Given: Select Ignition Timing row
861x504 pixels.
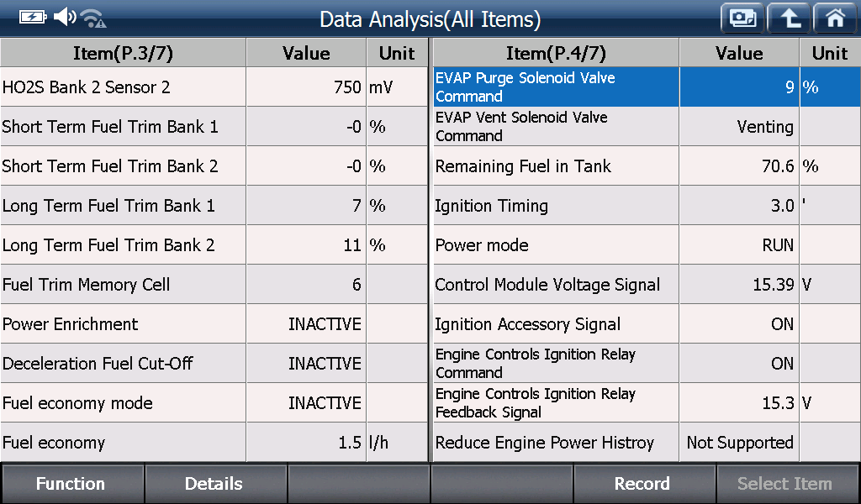Looking at the screenshot, I should 647,205.
